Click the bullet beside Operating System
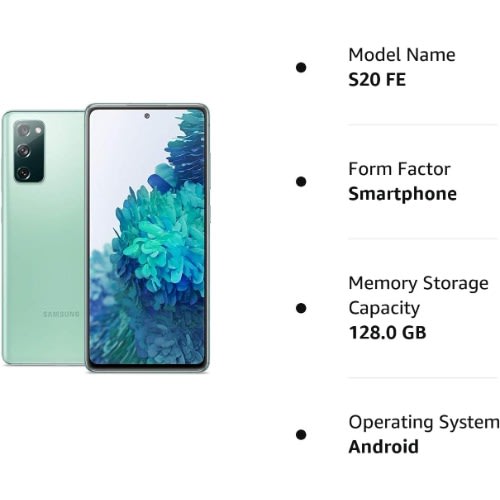This screenshot has height=500, width=500. [301, 434]
